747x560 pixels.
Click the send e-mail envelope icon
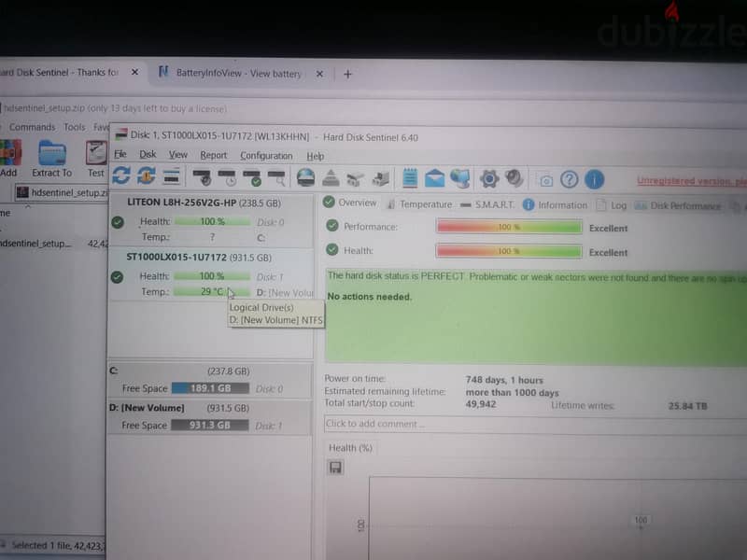point(434,178)
